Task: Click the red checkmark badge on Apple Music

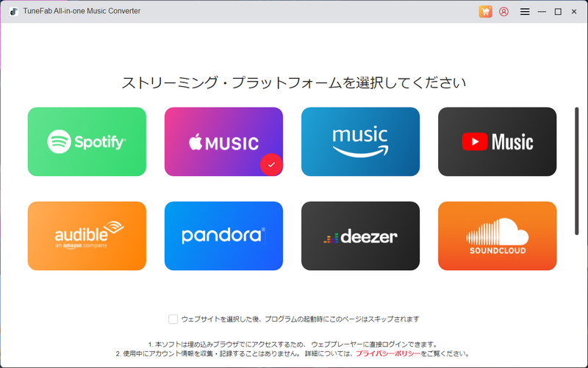Action: pos(271,165)
